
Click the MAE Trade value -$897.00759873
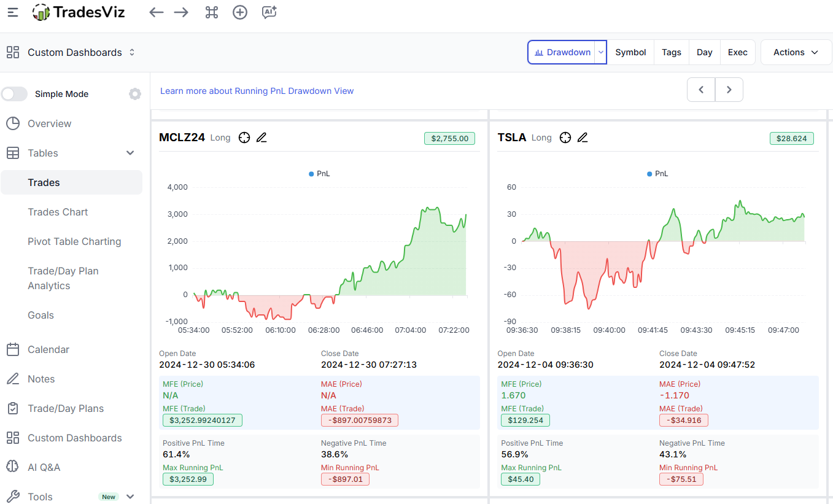[x=360, y=421]
